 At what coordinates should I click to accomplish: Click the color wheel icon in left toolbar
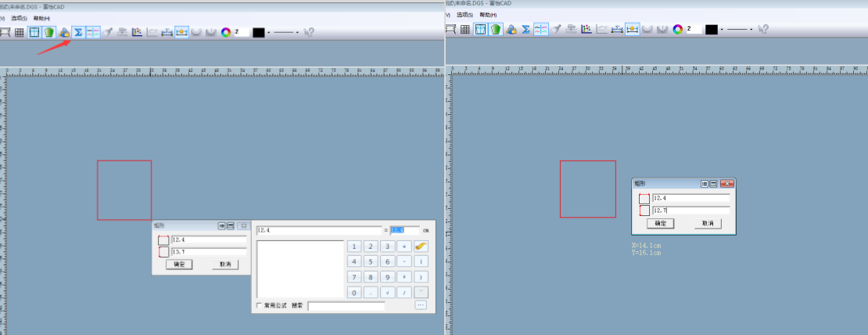pyautogui.click(x=226, y=32)
